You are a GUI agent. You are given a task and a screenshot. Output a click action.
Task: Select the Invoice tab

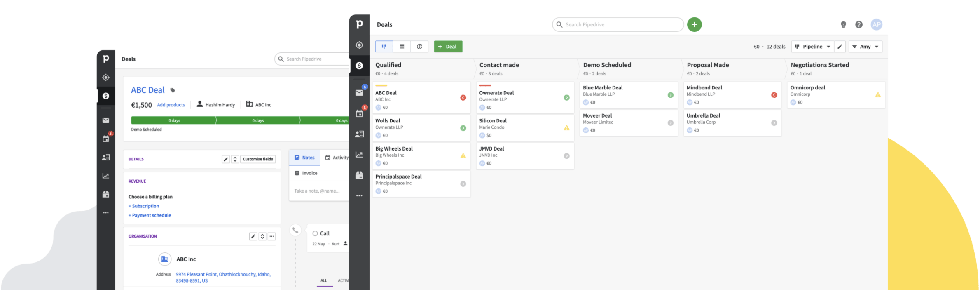(x=306, y=173)
